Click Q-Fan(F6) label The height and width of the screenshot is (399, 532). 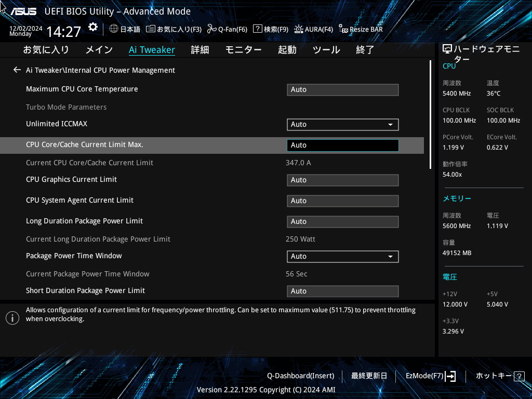[233, 30]
